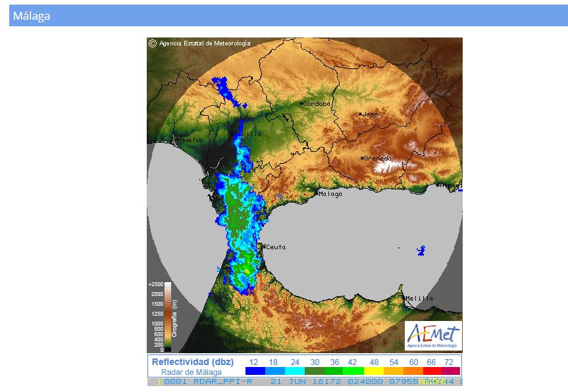Click the Malaga city label on the map
568x392 pixels.
tap(329, 194)
